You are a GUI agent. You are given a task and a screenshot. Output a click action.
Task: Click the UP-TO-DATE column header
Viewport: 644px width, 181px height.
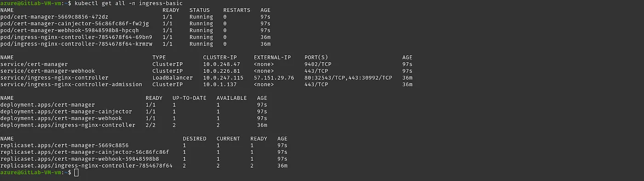point(190,98)
